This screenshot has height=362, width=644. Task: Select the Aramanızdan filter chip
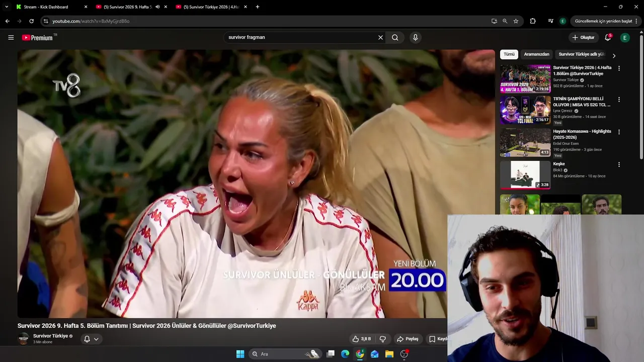536,54
